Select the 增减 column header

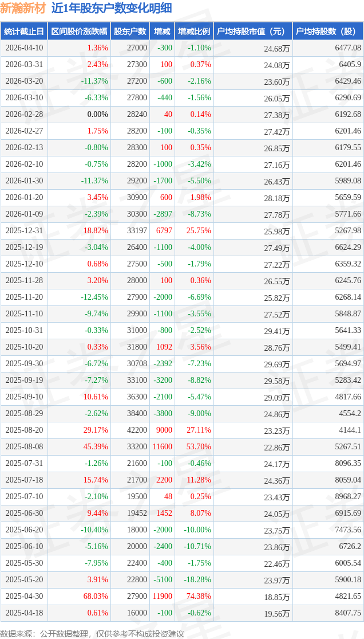tap(162, 32)
